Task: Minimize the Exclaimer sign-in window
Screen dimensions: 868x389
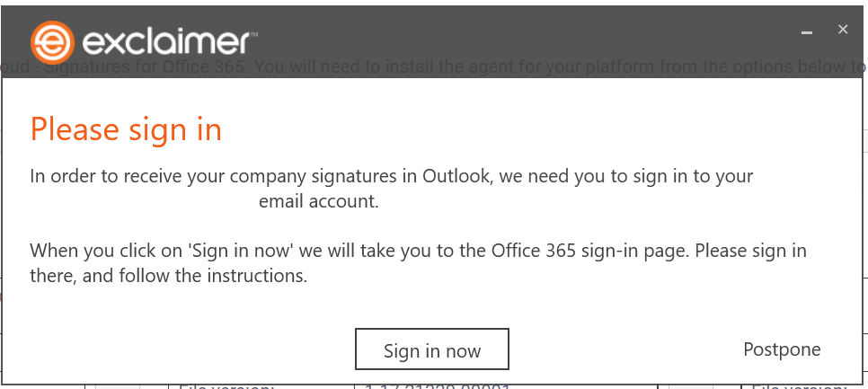Action: (x=807, y=31)
